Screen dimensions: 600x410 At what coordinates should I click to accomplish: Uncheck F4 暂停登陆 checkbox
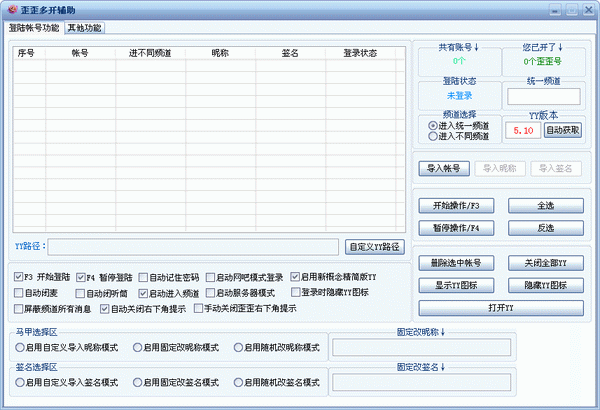[x=80, y=277]
